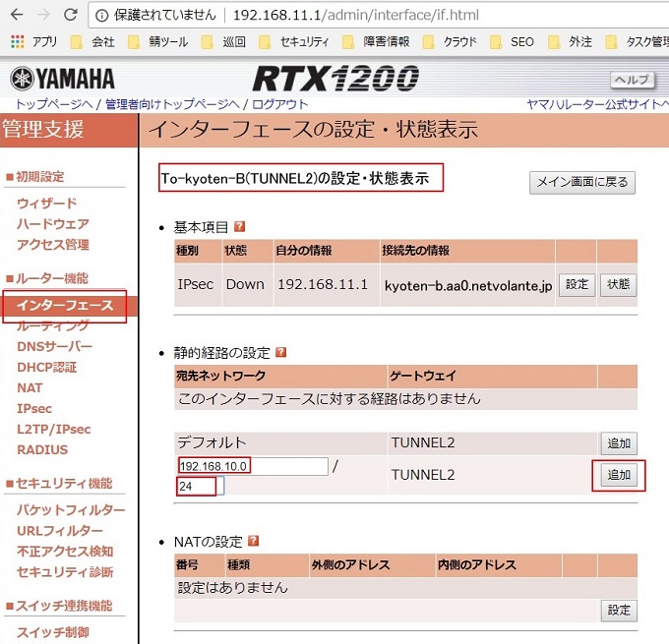Image resolution: width=669 pixels, height=644 pixels.
Task: Open NAT in the sidebar
Action: (30, 387)
